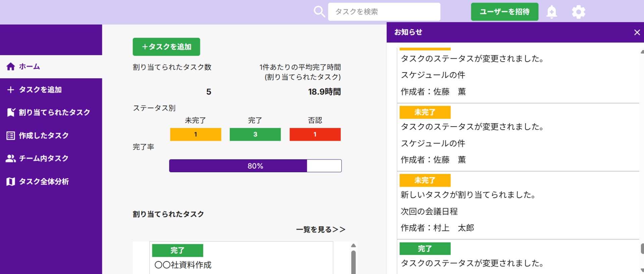Click the red 否認 count bar
This screenshot has width=644, height=274.
click(x=315, y=134)
